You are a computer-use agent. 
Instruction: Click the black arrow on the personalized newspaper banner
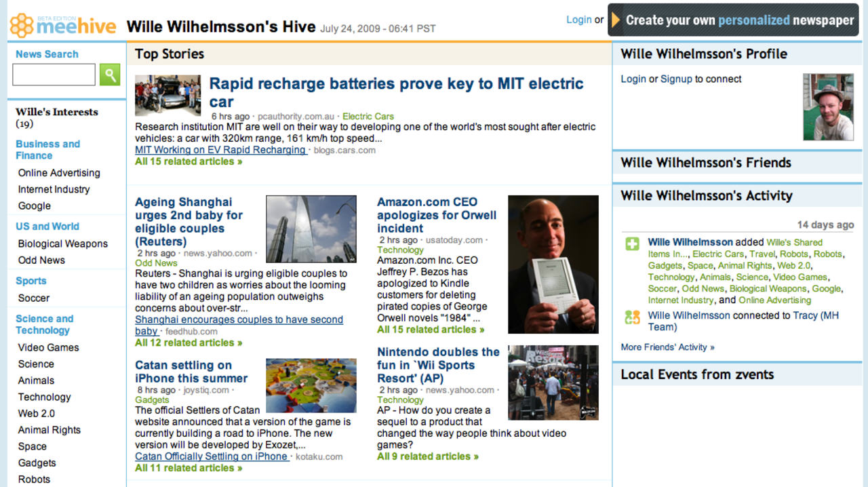(x=615, y=20)
